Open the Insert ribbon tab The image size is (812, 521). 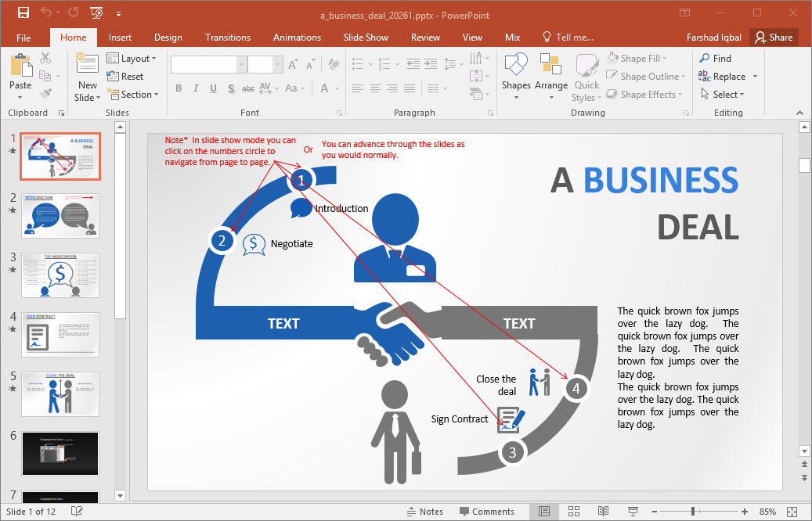[x=120, y=38]
